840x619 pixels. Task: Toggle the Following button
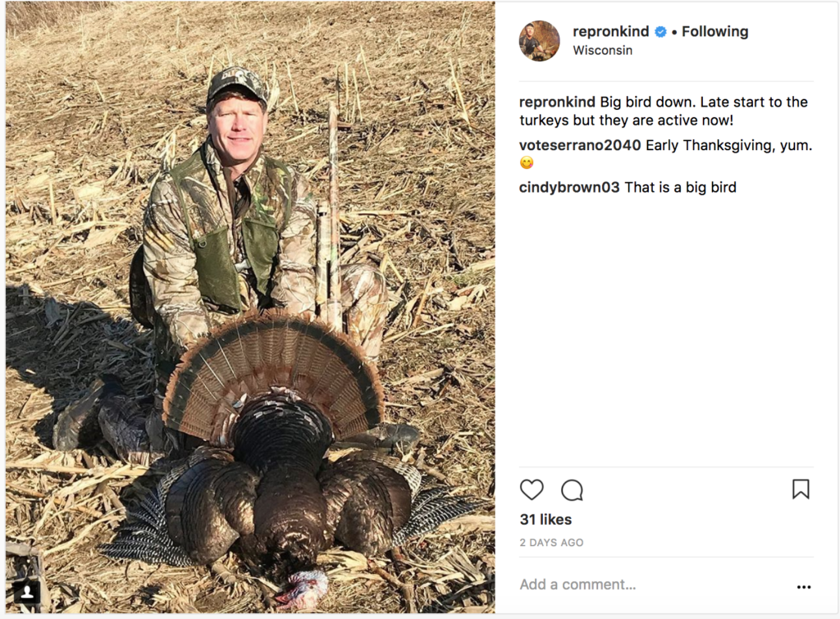(x=714, y=32)
